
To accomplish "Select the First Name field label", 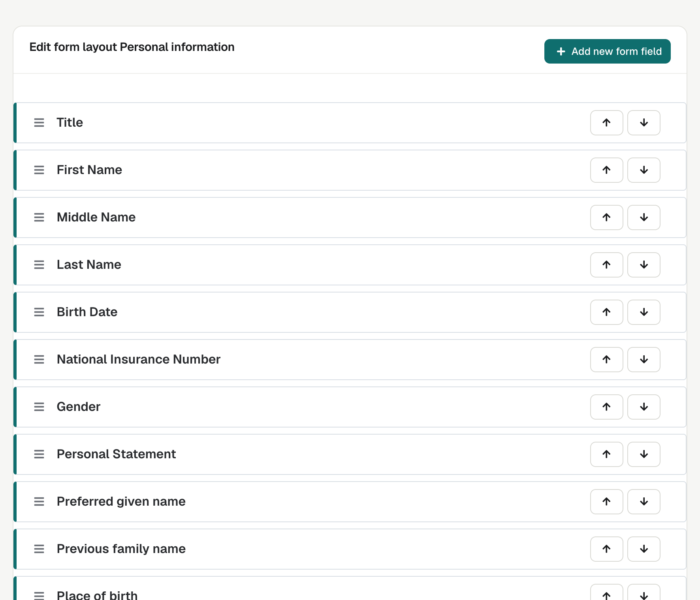I will coord(89,170).
